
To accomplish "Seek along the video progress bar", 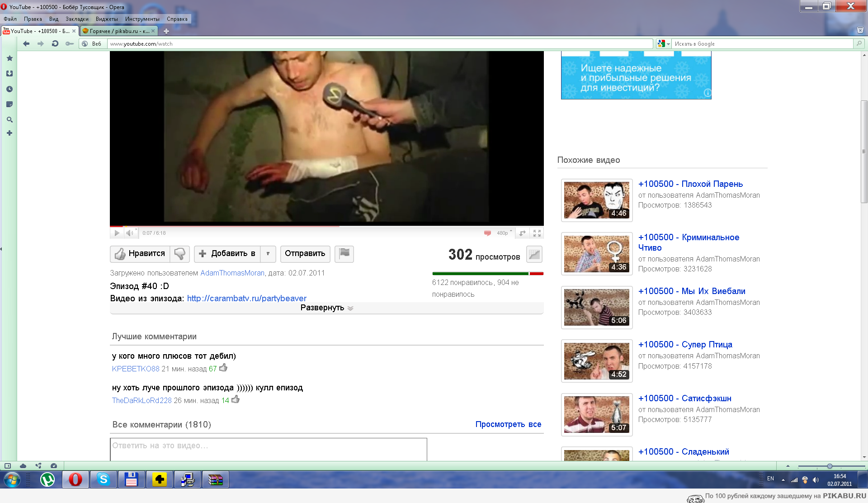I will (326, 226).
